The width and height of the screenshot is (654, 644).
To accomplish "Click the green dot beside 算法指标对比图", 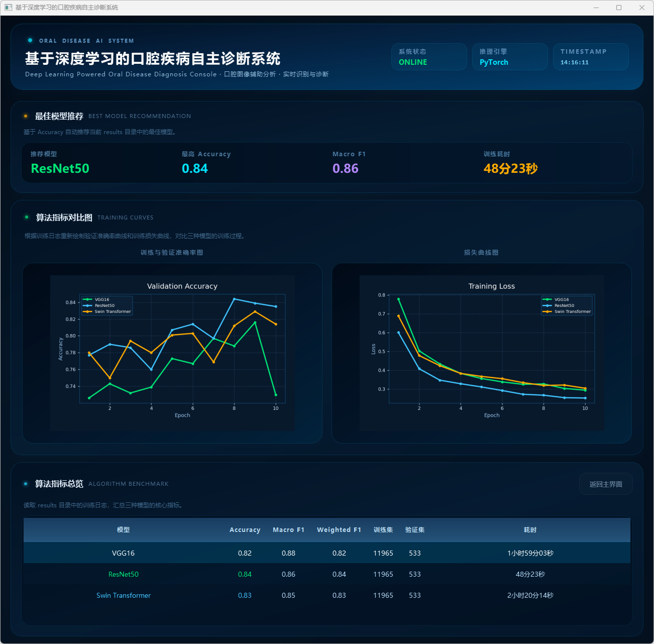I will (x=27, y=217).
